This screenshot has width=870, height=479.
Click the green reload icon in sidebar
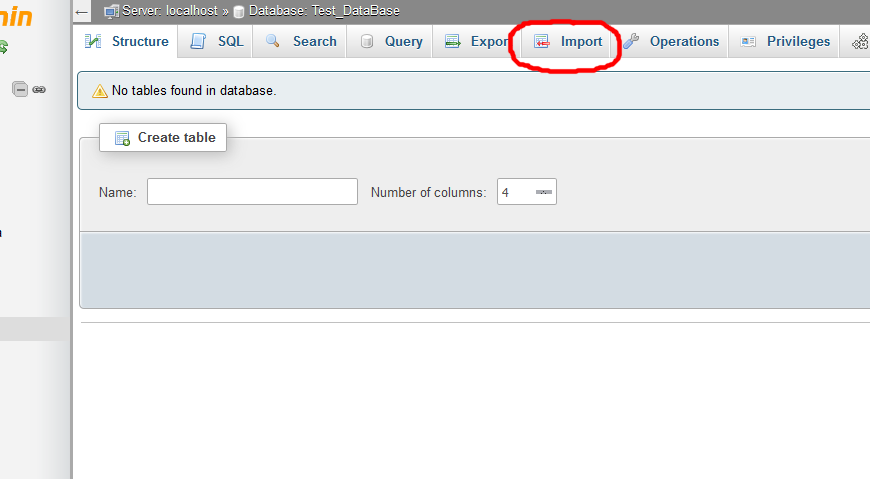[3, 46]
